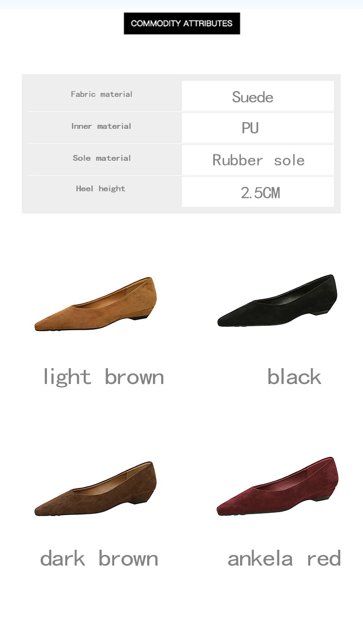Select the light brown shoe image

pyautogui.click(x=96, y=304)
